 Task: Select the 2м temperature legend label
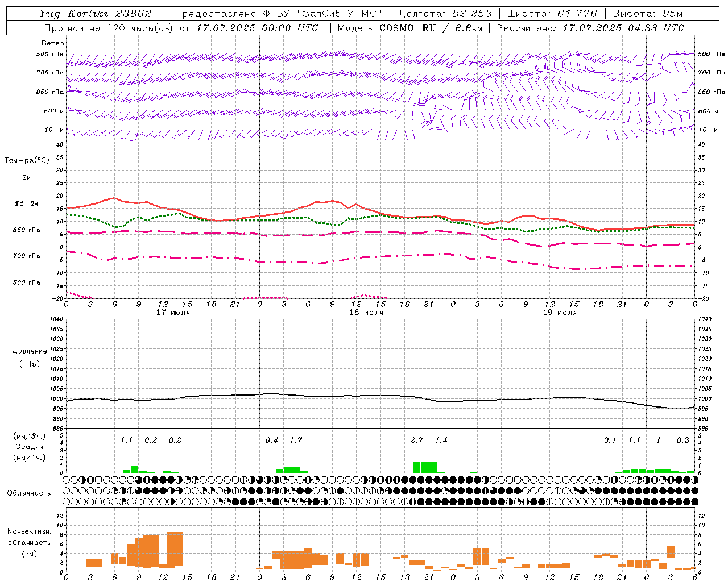[x=27, y=178]
